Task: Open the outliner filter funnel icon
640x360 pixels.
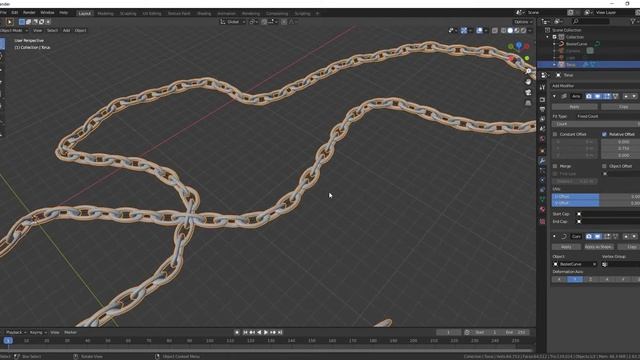Action: (x=633, y=21)
